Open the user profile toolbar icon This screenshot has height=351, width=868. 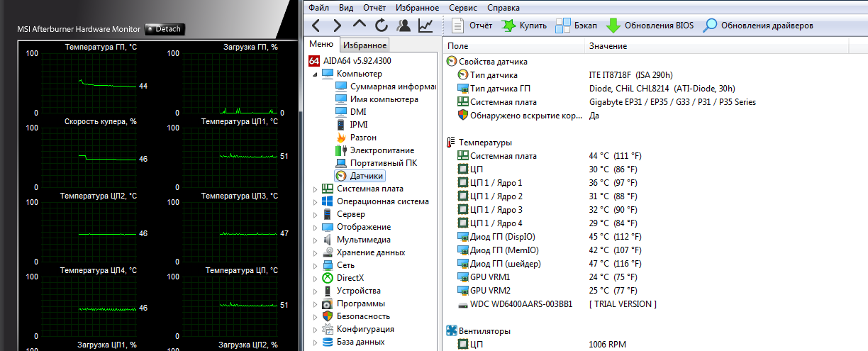(404, 26)
